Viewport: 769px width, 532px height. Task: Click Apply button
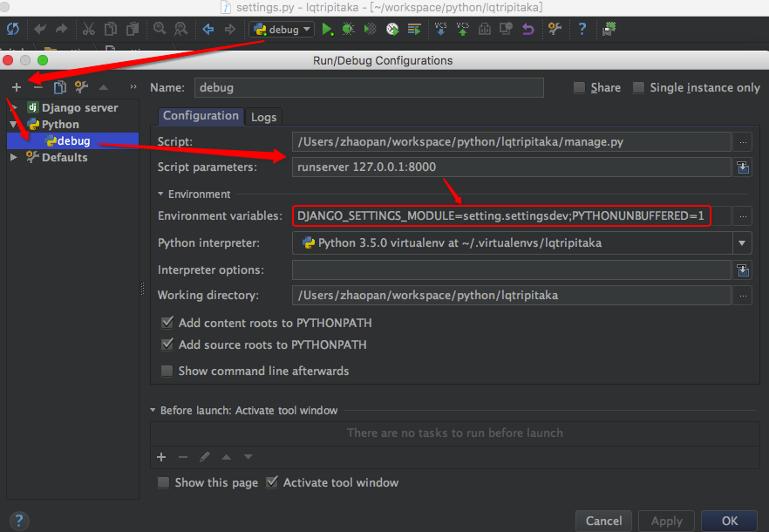click(666, 521)
